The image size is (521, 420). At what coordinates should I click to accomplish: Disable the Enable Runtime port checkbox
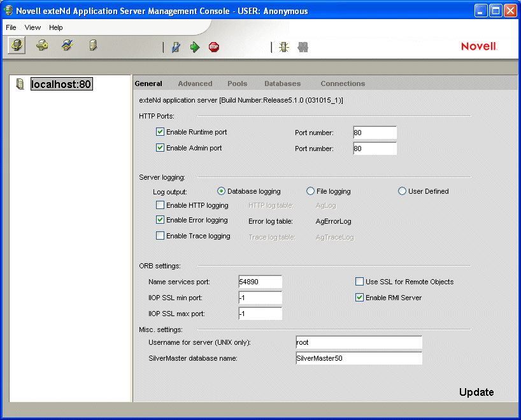tap(161, 132)
